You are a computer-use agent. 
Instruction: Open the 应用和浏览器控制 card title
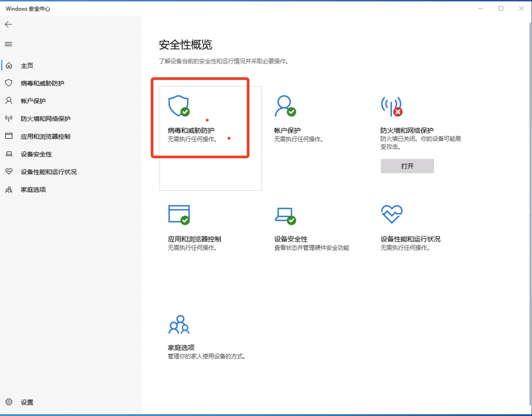[194, 239]
